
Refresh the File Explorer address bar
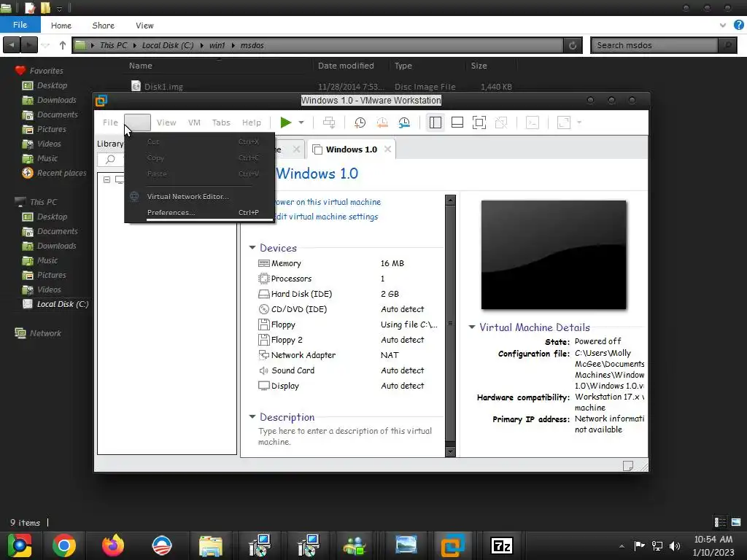coord(573,45)
